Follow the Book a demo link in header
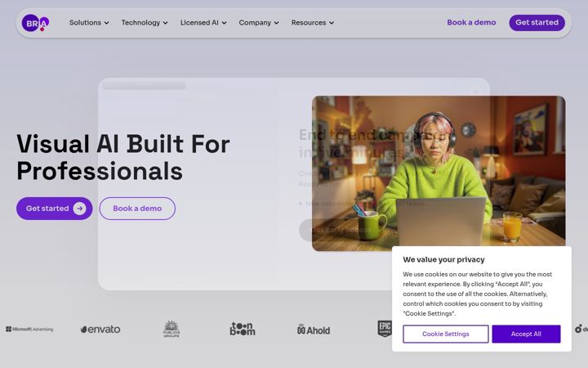This screenshot has height=368, width=588. (x=471, y=23)
